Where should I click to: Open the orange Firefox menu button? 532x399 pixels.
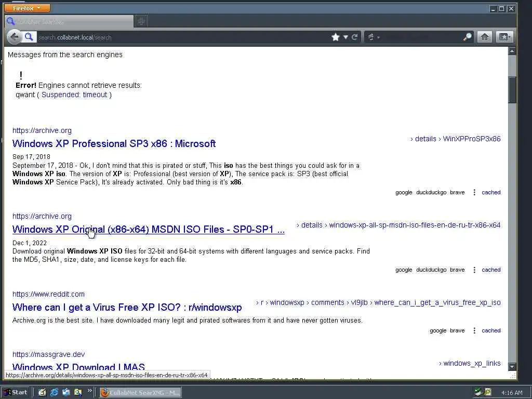[x=27, y=8]
